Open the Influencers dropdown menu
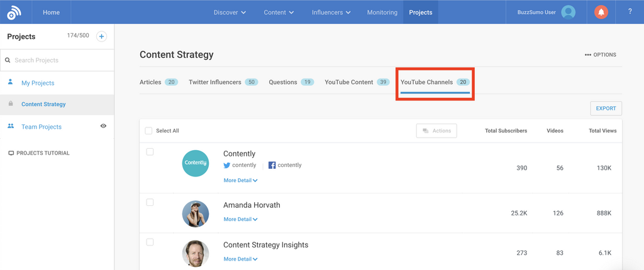 [x=331, y=13]
